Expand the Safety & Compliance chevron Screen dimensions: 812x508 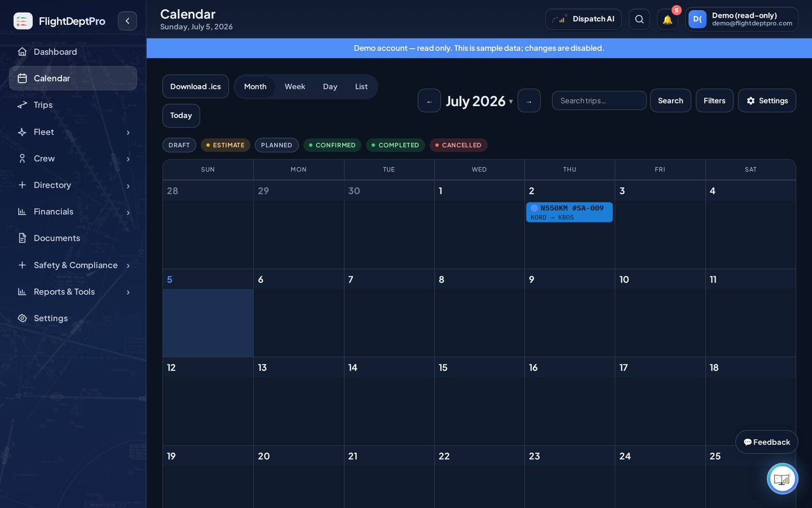click(x=128, y=266)
